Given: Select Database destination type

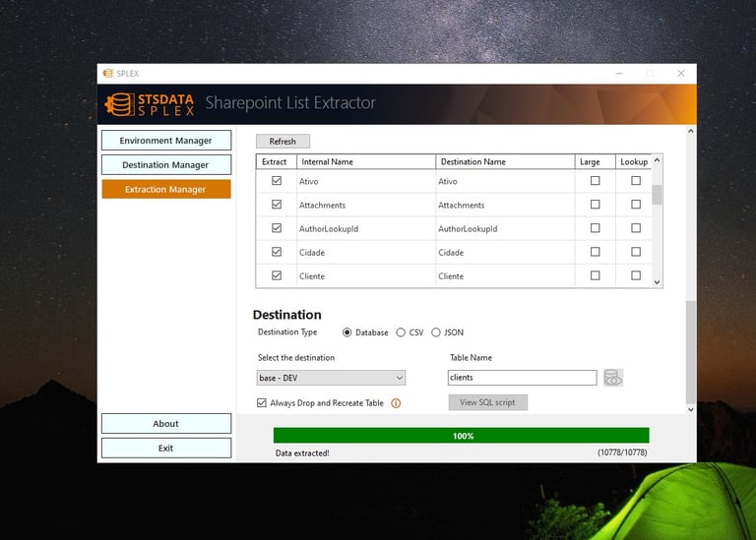Looking at the screenshot, I should tap(346, 332).
